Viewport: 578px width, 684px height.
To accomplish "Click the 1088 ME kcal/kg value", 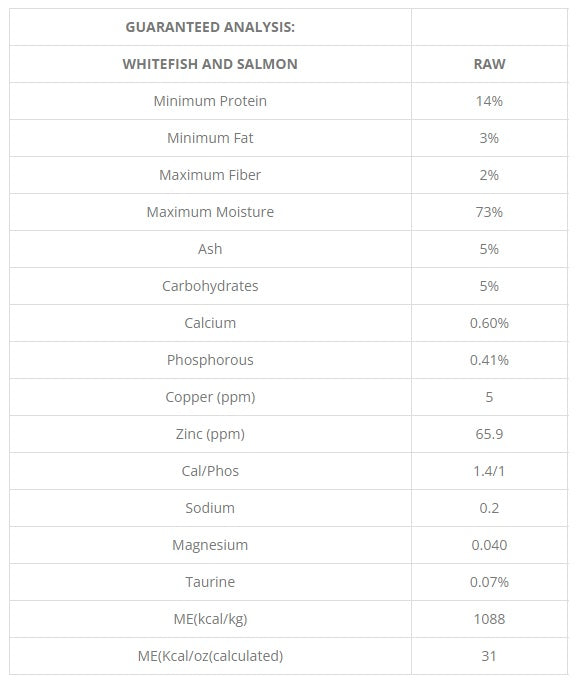I will click(x=489, y=619).
